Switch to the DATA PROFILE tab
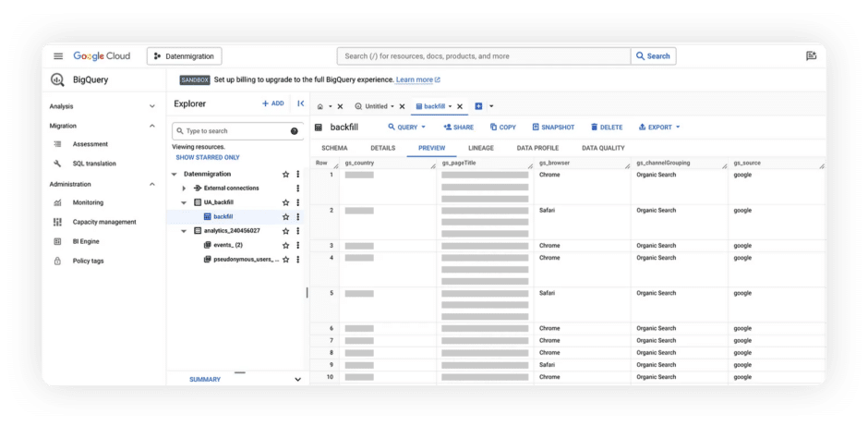The width and height of the screenshot is (868, 426). click(537, 149)
